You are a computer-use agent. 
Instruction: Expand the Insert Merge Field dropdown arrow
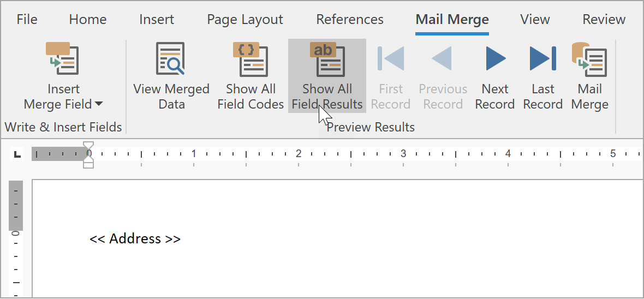pyautogui.click(x=99, y=104)
